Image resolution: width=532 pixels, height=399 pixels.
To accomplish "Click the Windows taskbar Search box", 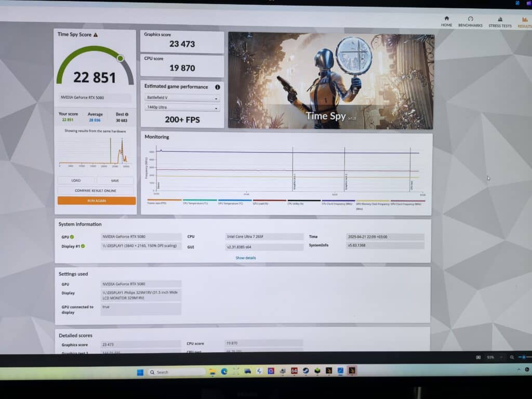I will coord(177,372).
